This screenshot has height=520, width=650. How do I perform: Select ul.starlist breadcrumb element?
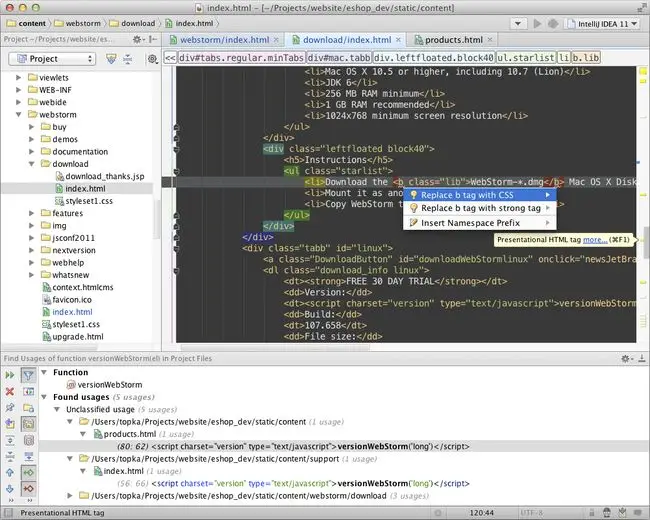pos(525,58)
